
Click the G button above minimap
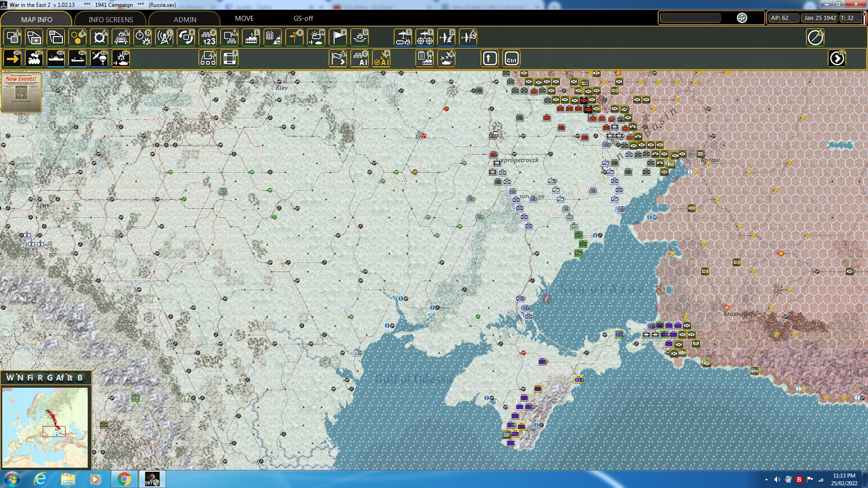click(x=50, y=377)
